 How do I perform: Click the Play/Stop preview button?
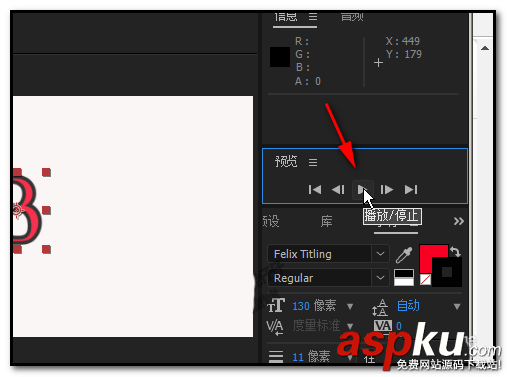pyautogui.click(x=363, y=190)
